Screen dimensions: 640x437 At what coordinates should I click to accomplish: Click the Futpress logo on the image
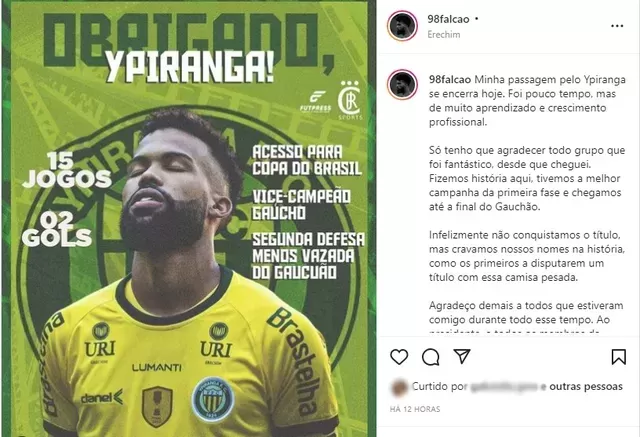coord(316,102)
